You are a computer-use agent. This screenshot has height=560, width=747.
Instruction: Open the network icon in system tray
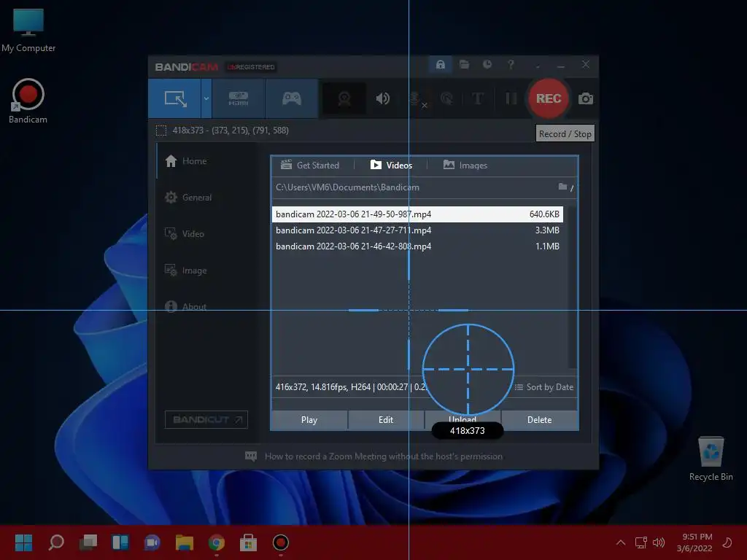coord(640,542)
